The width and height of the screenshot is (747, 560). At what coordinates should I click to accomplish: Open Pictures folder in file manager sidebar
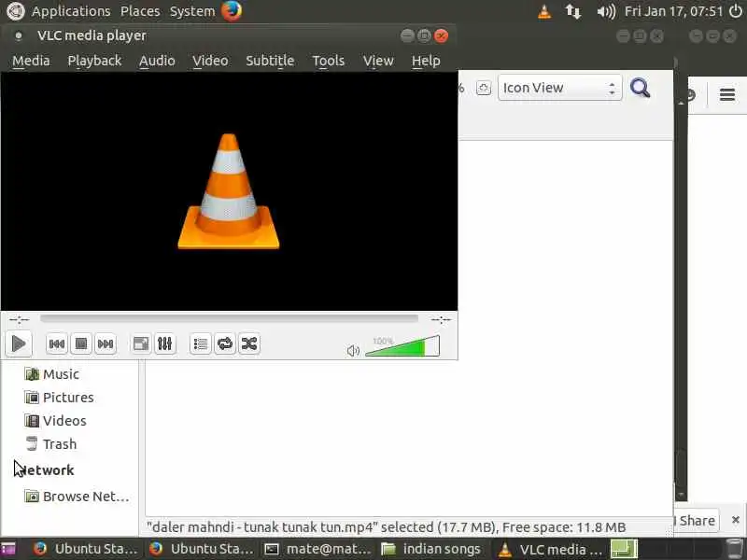pyautogui.click(x=59, y=398)
